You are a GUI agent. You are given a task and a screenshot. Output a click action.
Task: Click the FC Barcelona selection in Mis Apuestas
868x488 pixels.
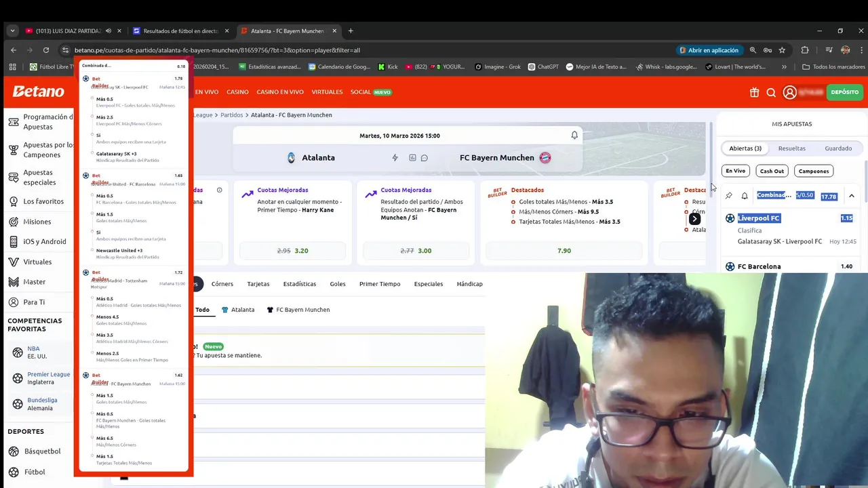coord(759,266)
